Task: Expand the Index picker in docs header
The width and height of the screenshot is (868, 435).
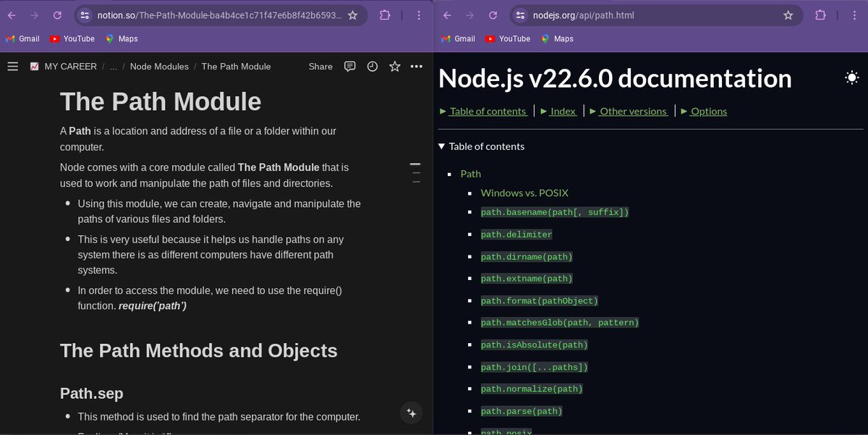Action: (558, 111)
